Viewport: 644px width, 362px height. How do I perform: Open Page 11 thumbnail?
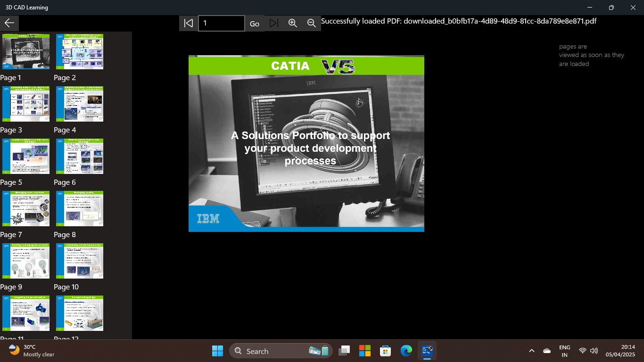(26, 313)
